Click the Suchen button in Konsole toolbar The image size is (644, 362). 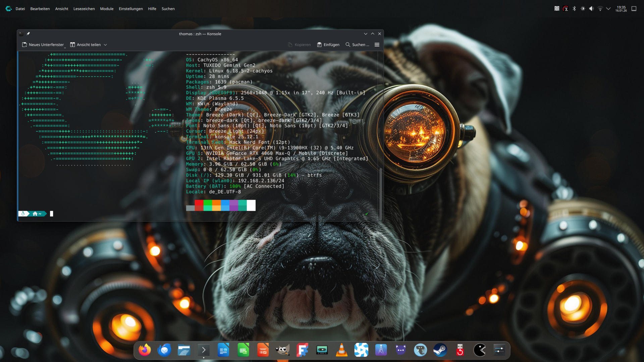(x=357, y=45)
